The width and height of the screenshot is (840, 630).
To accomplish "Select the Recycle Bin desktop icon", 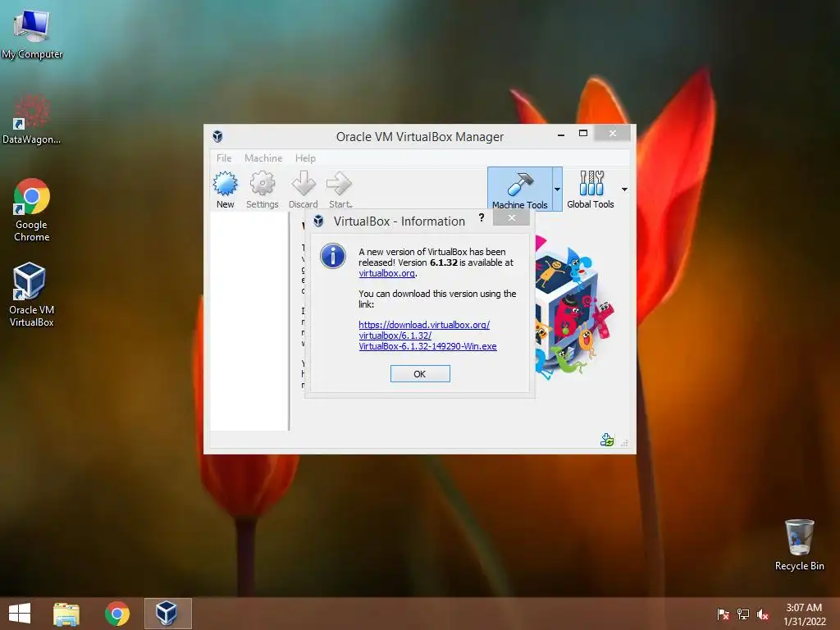I will tap(799, 545).
